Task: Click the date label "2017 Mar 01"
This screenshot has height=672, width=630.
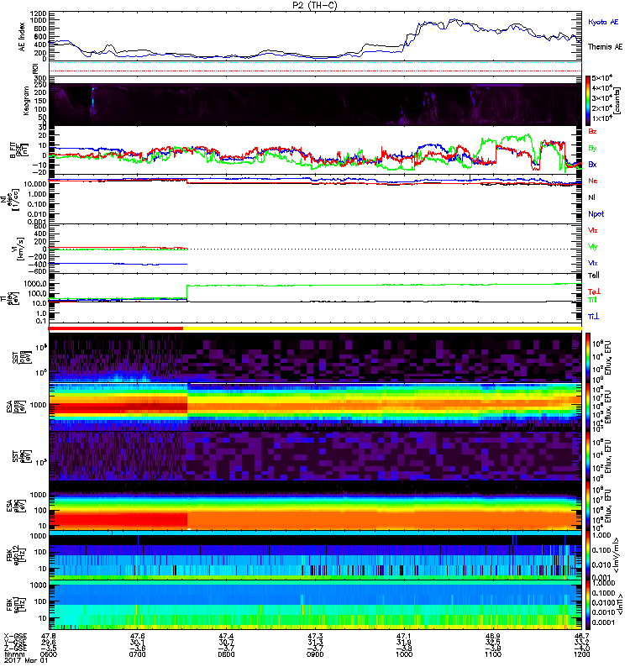Action: pyautogui.click(x=26, y=660)
